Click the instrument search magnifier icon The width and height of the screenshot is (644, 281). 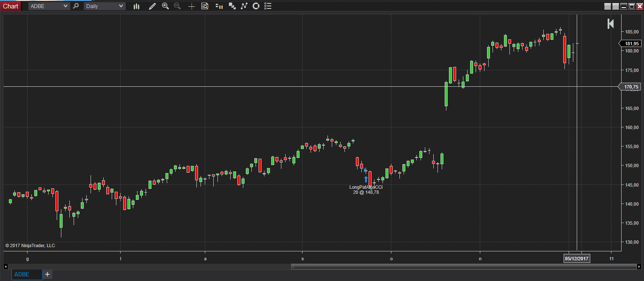click(76, 6)
